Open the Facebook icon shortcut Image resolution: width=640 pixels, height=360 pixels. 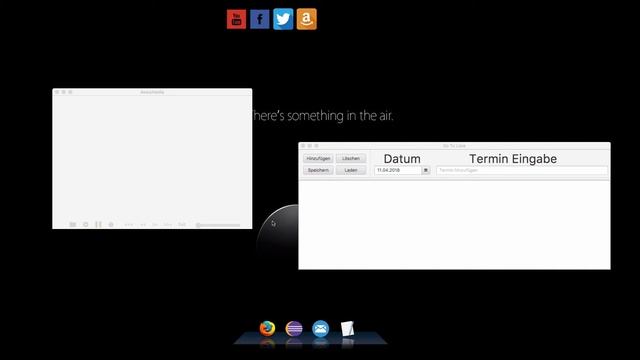point(260,19)
